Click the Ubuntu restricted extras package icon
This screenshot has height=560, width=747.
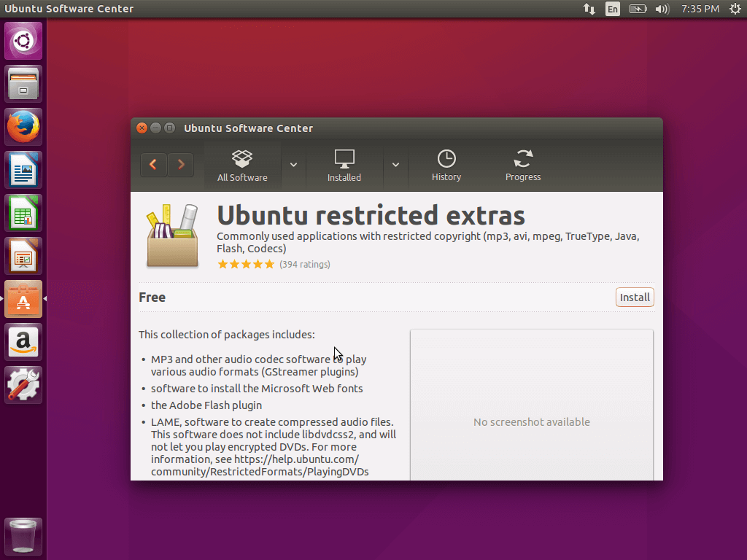[172, 236]
